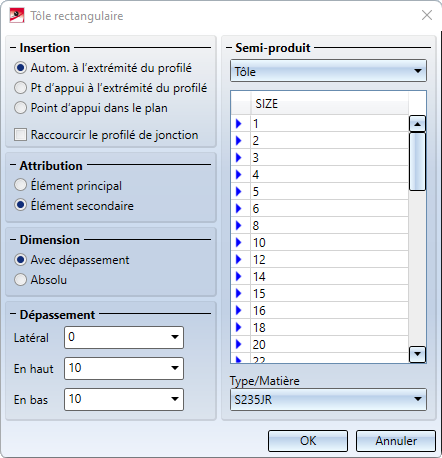Screen dimensions: 442x458
Task: Click the scroll up arrow of size list
Action: [417, 124]
